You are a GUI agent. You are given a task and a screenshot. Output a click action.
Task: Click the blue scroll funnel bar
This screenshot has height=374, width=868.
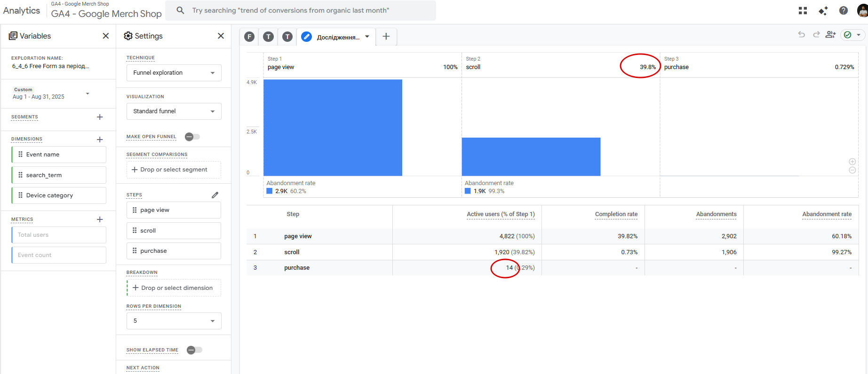pos(531,157)
